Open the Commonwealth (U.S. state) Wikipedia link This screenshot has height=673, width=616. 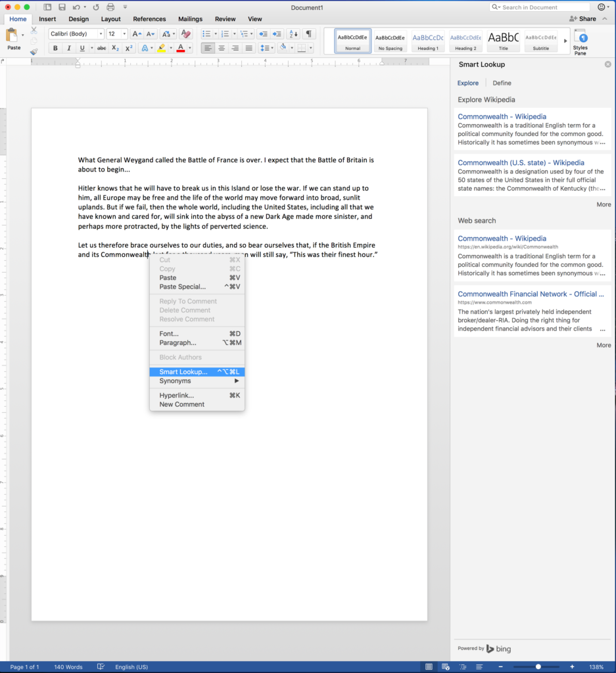click(521, 163)
